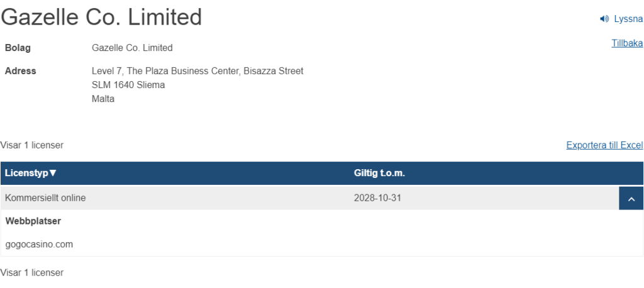Click the SLM 1640 Sliema postal line
644x288 pixels.
tap(128, 85)
